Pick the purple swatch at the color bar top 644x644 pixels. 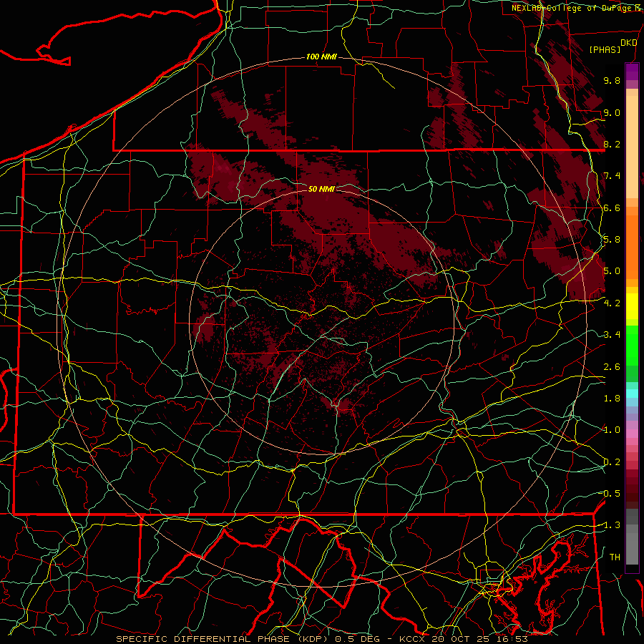(632, 72)
